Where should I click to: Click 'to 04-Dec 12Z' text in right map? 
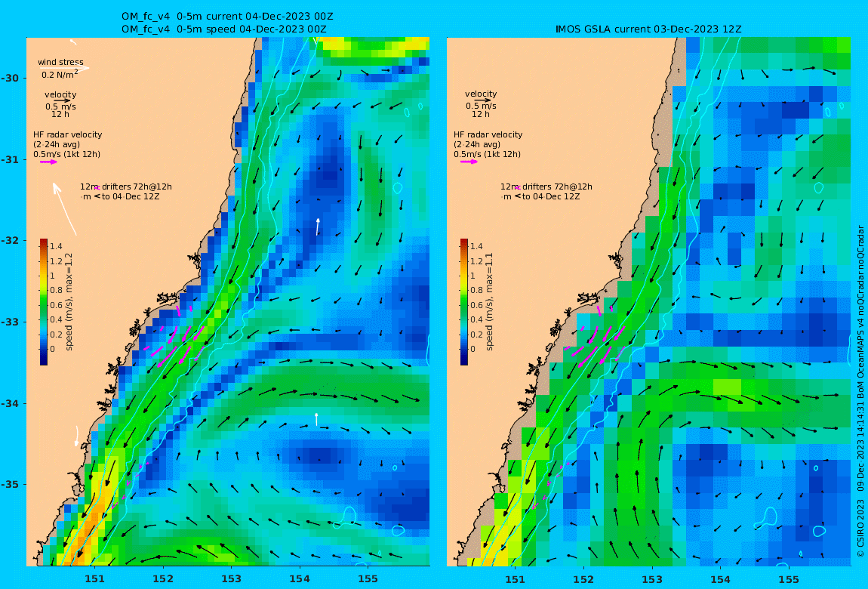tap(551, 196)
